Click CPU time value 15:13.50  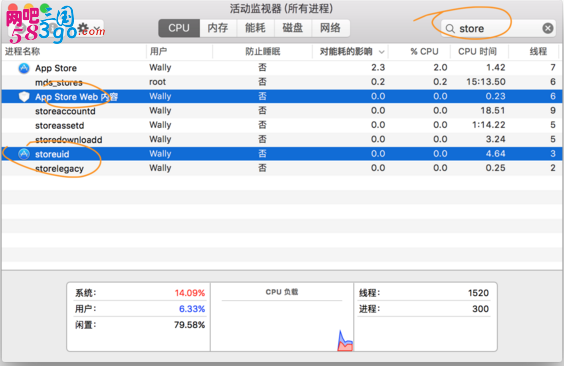click(486, 82)
